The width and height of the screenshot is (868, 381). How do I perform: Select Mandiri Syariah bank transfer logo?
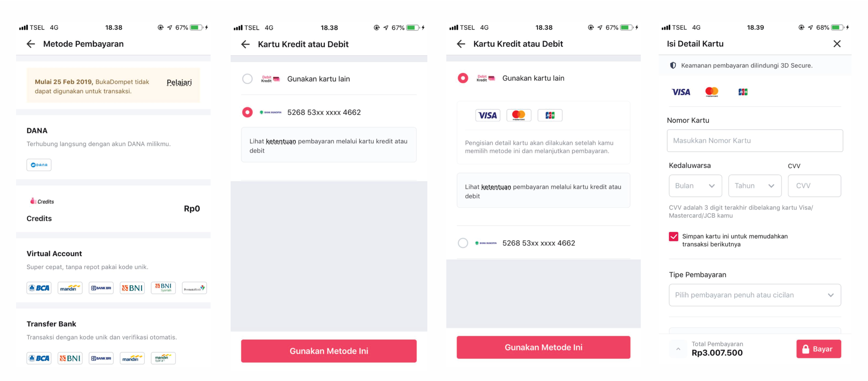coord(163,358)
